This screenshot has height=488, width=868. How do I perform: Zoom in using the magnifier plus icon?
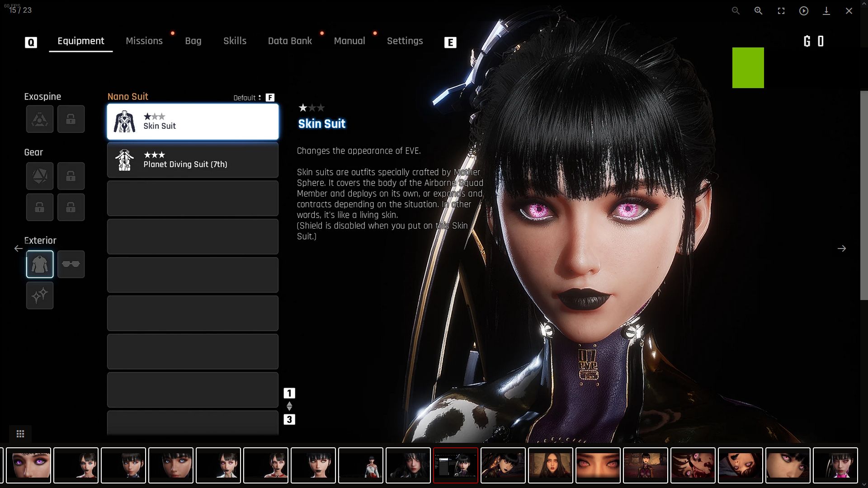coord(758,10)
